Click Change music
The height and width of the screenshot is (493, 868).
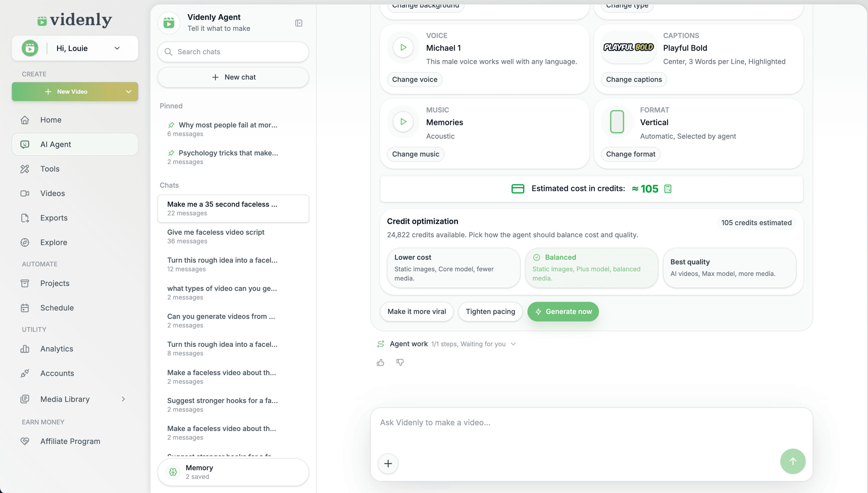click(x=416, y=154)
